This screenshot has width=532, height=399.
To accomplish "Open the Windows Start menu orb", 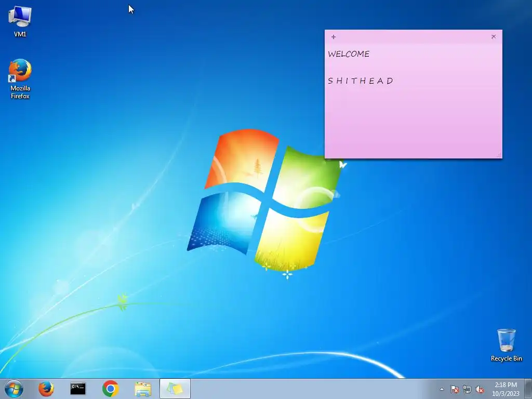I will pyautogui.click(x=14, y=389).
